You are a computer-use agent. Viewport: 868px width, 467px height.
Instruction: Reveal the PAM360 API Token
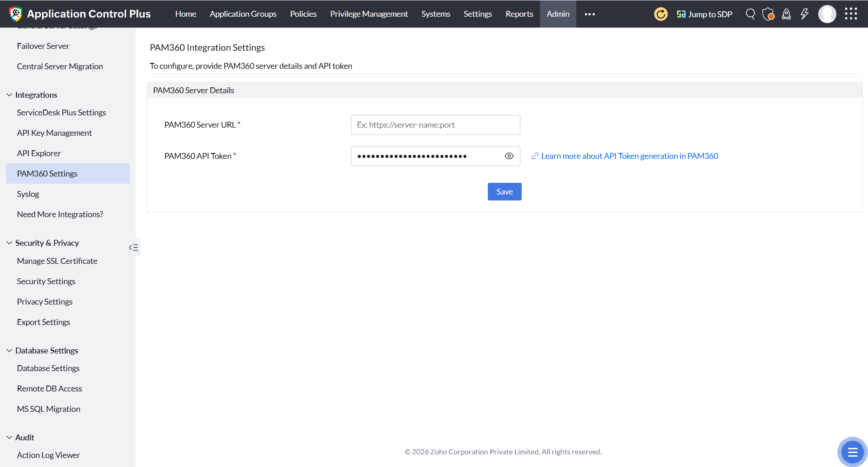pyautogui.click(x=509, y=156)
